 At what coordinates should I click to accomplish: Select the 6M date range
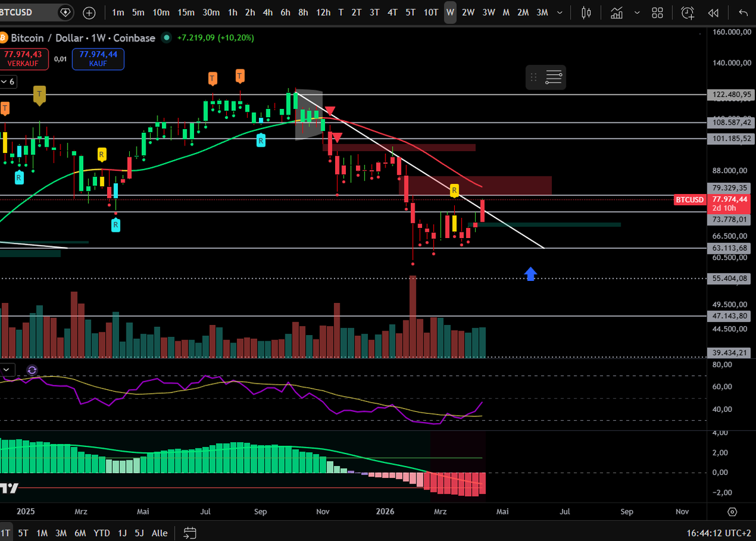[x=80, y=533]
